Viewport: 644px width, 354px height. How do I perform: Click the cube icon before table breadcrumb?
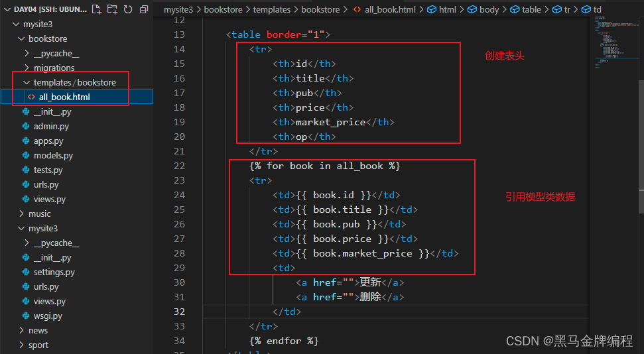pos(515,9)
